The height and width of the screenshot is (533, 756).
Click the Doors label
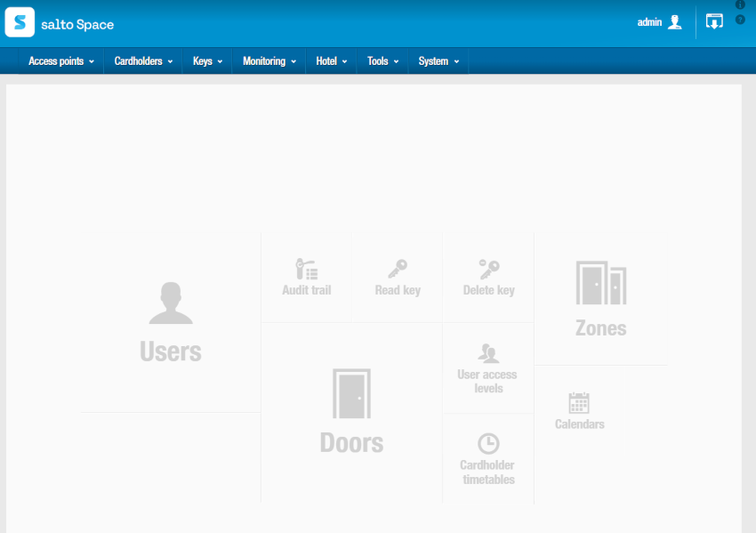[351, 442]
